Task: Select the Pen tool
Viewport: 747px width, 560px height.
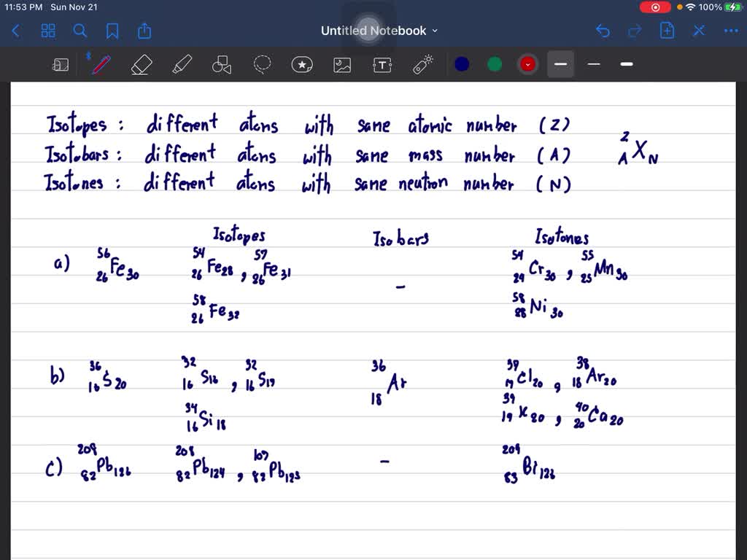Action: pos(101,64)
